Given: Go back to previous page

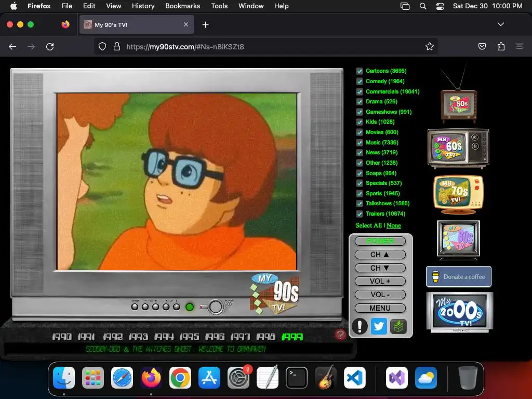Looking at the screenshot, I should coord(12,46).
